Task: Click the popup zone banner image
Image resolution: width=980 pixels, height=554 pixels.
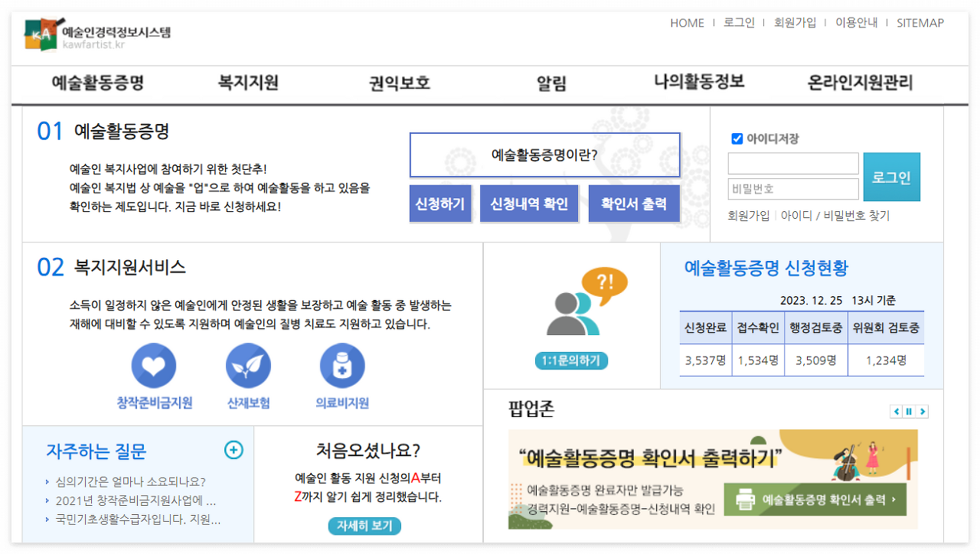Action: point(713,479)
